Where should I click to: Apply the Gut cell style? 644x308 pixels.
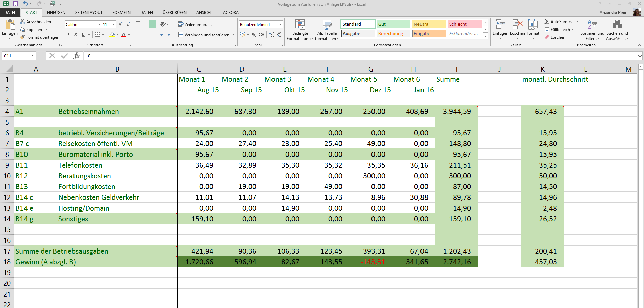tap(393, 24)
